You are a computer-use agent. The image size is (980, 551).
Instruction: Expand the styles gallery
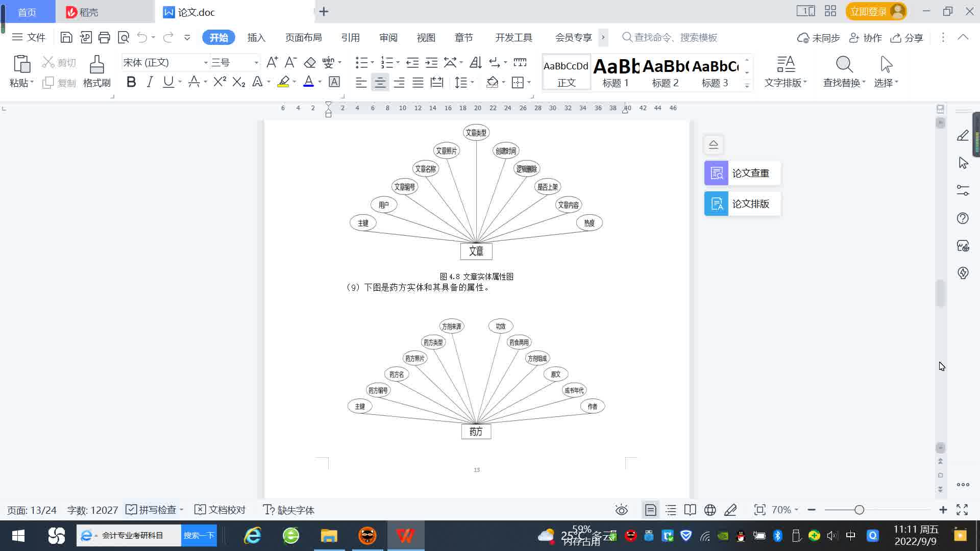tap(747, 85)
